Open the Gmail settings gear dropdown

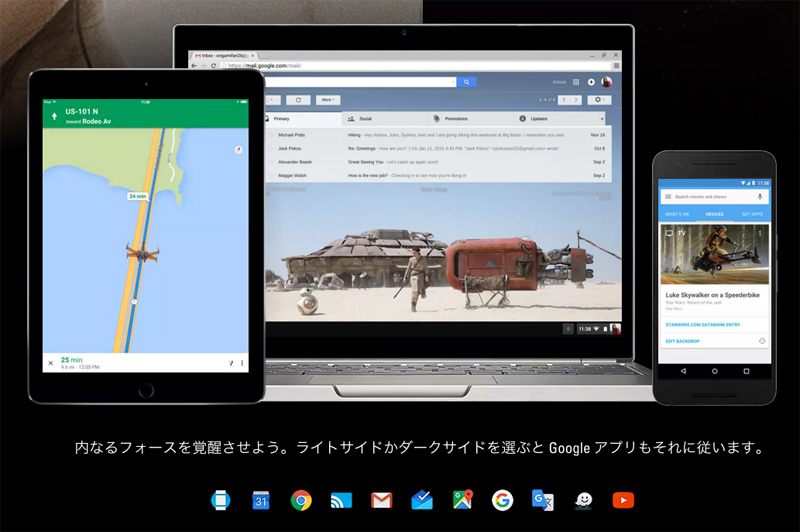[599, 99]
